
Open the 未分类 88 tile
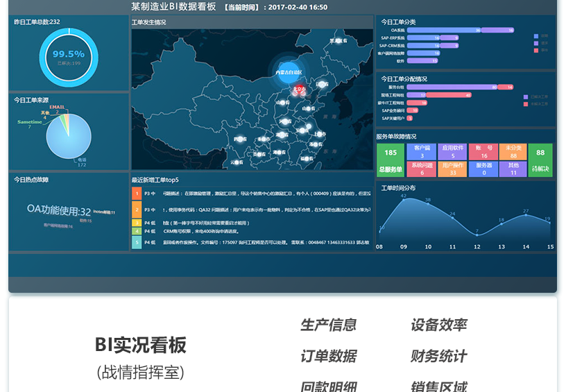513,152
